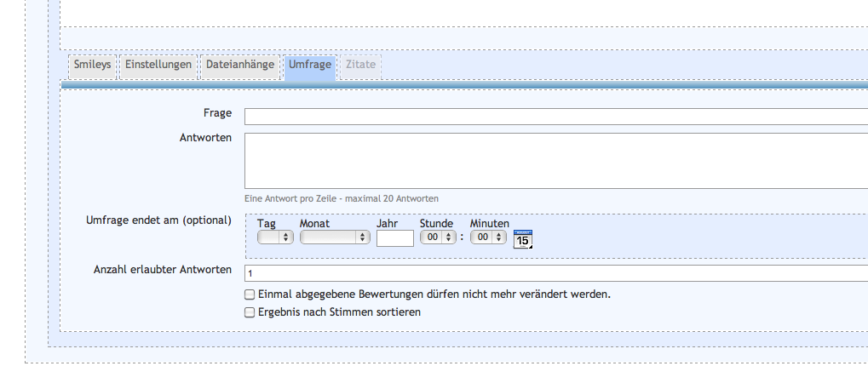Viewport: 868px width, 366px height.
Task: Focus the 'Anzahl erlaubter Antworten' field
Action: [x=555, y=273]
